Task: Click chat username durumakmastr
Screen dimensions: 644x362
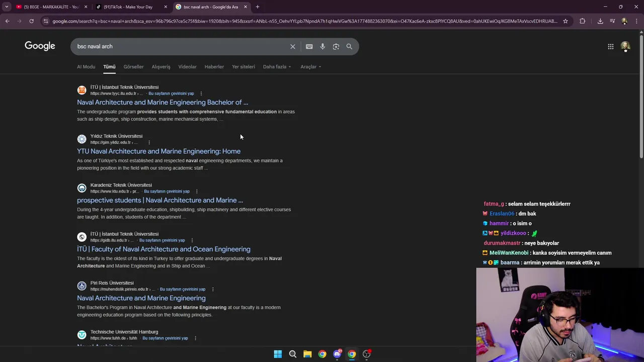Action: (x=502, y=243)
